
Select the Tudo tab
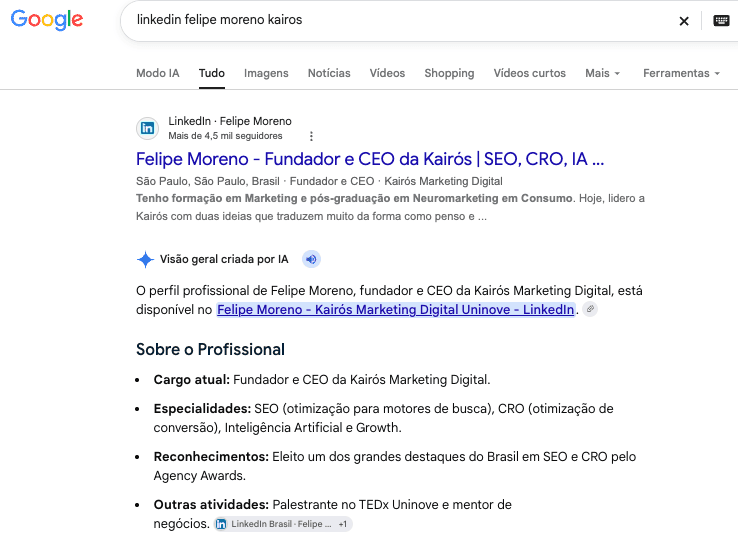(211, 73)
